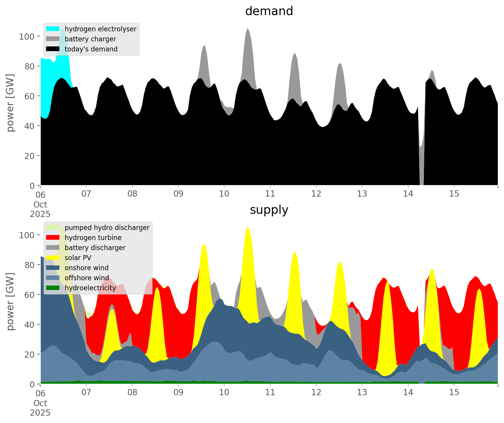Click the "supply" chart title
This screenshot has height=423, width=504.
(269, 210)
